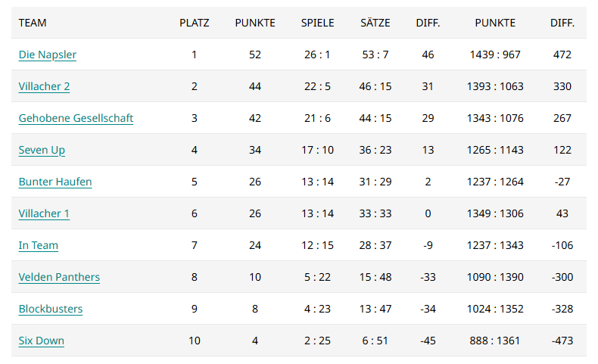598x364 pixels.
Task: Open the Bunter Haufen team link
Action: [x=55, y=182]
